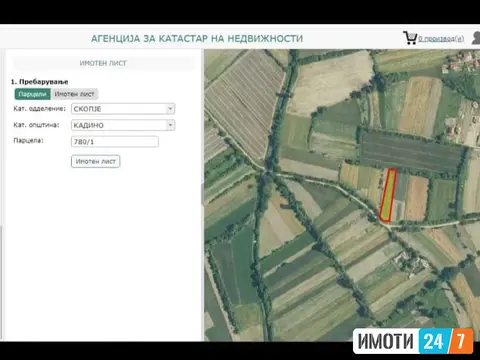This screenshot has width=480, height=360.
Task: Click the Парцела label
Action: point(28,140)
